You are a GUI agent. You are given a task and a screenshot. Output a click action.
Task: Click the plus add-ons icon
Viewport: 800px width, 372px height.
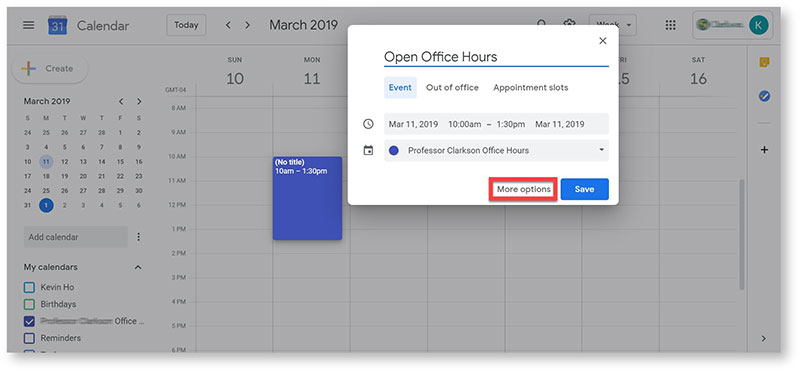tap(764, 150)
